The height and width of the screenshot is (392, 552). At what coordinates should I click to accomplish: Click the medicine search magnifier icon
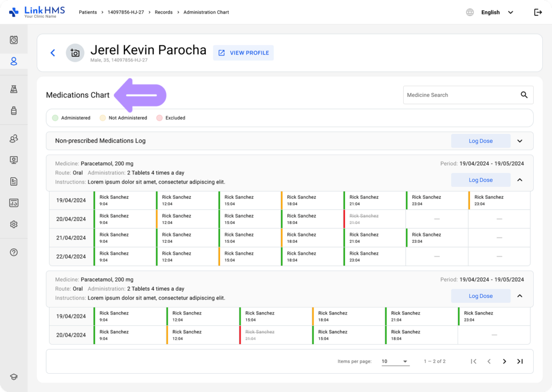[x=524, y=95]
